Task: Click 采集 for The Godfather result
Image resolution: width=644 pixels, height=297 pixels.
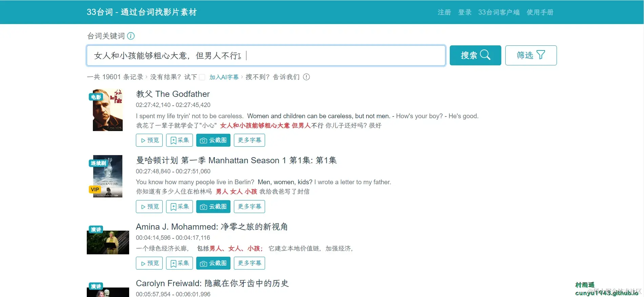Action: (x=179, y=140)
